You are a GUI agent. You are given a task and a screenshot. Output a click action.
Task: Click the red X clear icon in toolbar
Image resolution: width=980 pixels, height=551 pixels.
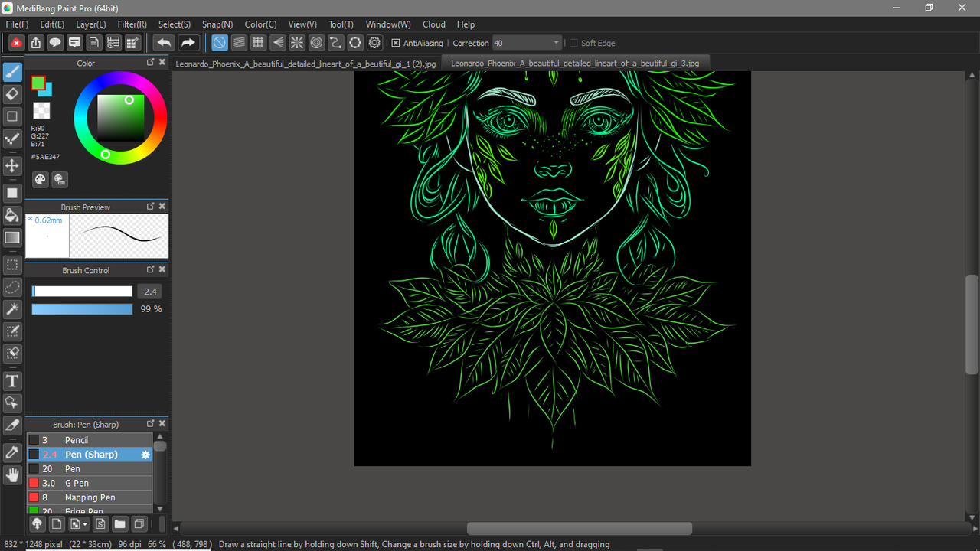pyautogui.click(x=16, y=43)
